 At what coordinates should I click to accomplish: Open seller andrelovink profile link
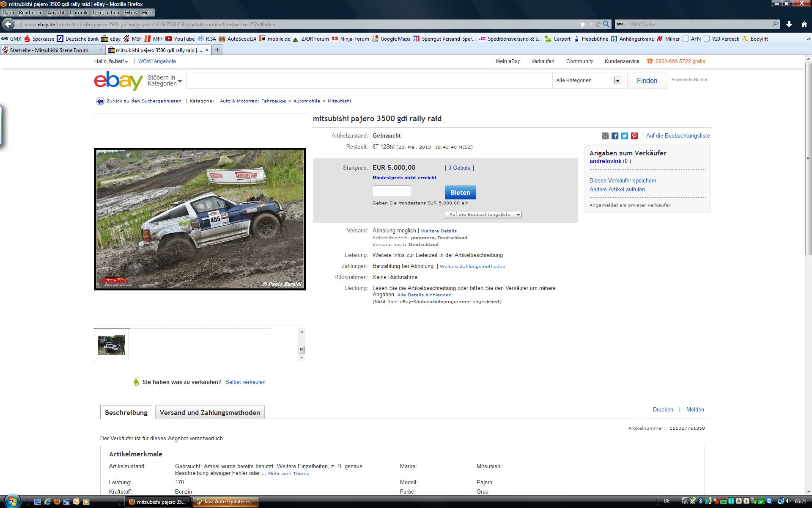pos(605,161)
